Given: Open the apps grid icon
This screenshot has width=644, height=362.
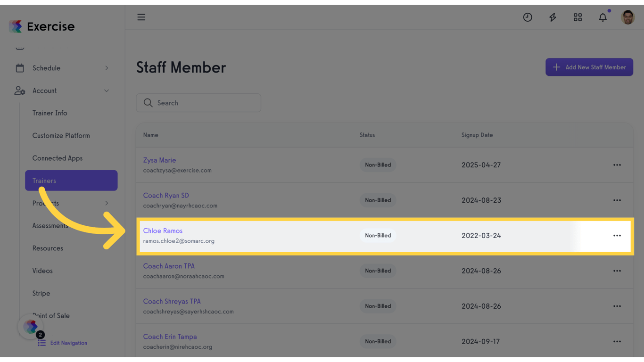Looking at the screenshot, I should 578,17.
